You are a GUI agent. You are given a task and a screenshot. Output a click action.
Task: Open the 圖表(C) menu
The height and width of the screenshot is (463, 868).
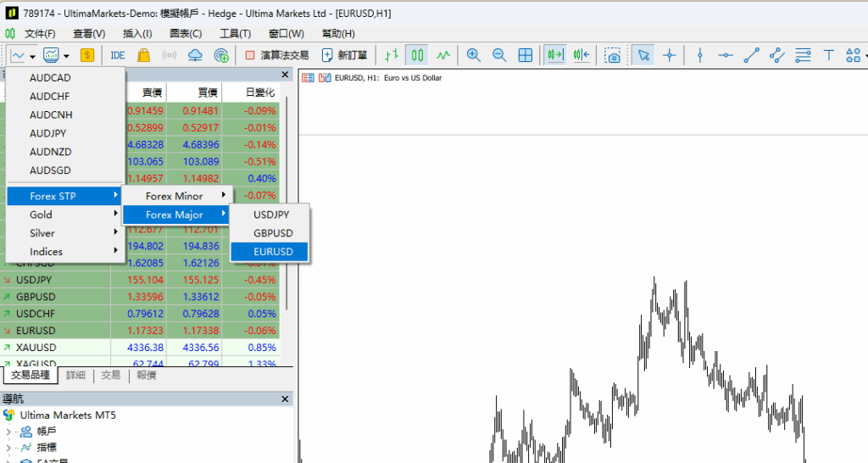(x=186, y=34)
